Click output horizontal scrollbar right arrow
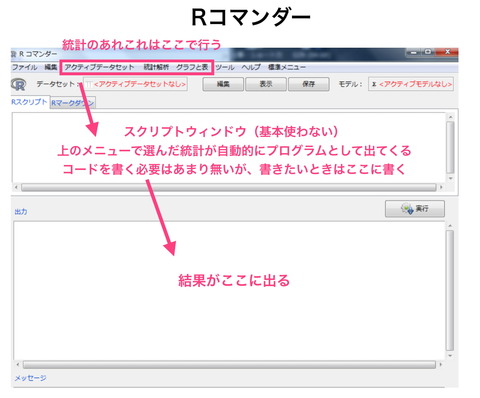This screenshot has height=398, width=480. (x=441, y=364)
